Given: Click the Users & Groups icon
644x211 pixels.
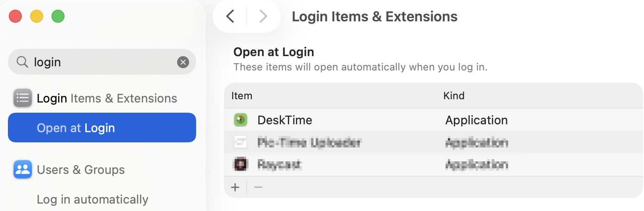Looking at the screenshot, I should (23, 170).
